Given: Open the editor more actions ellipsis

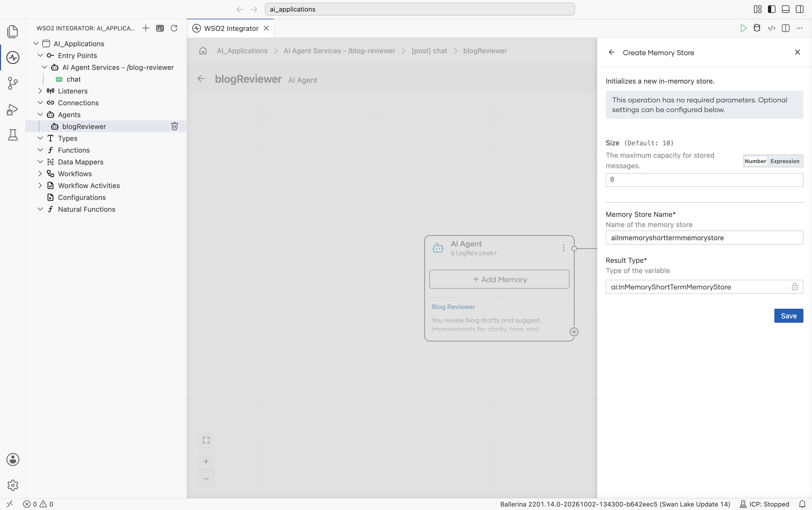Looking at the screenshot, I should (x=800, y=28).
